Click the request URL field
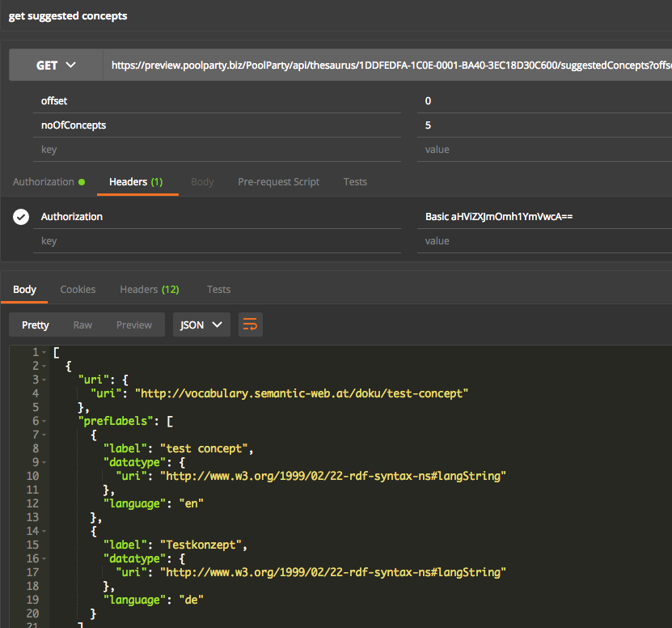Viewport: 672px width, 628px height. click(x=388, y=65)
